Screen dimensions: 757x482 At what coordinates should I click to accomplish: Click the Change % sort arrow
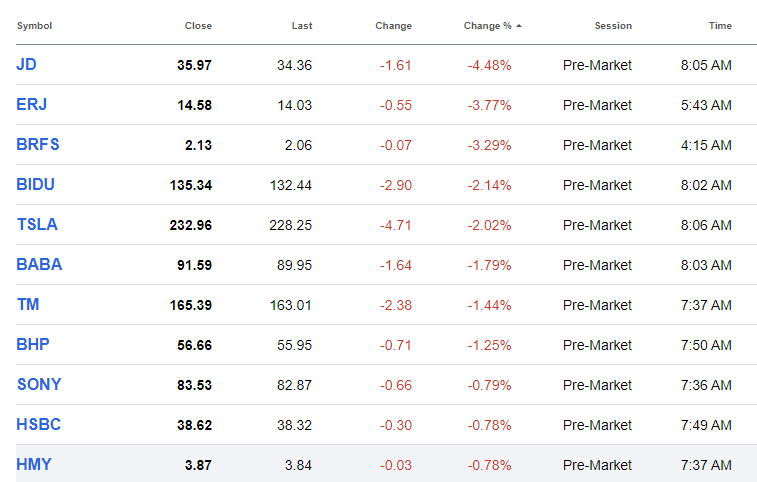point(518,26)
